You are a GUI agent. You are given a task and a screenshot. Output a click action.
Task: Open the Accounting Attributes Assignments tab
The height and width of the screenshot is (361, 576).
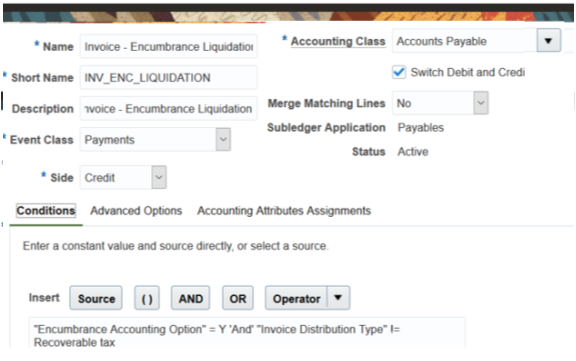284,211
